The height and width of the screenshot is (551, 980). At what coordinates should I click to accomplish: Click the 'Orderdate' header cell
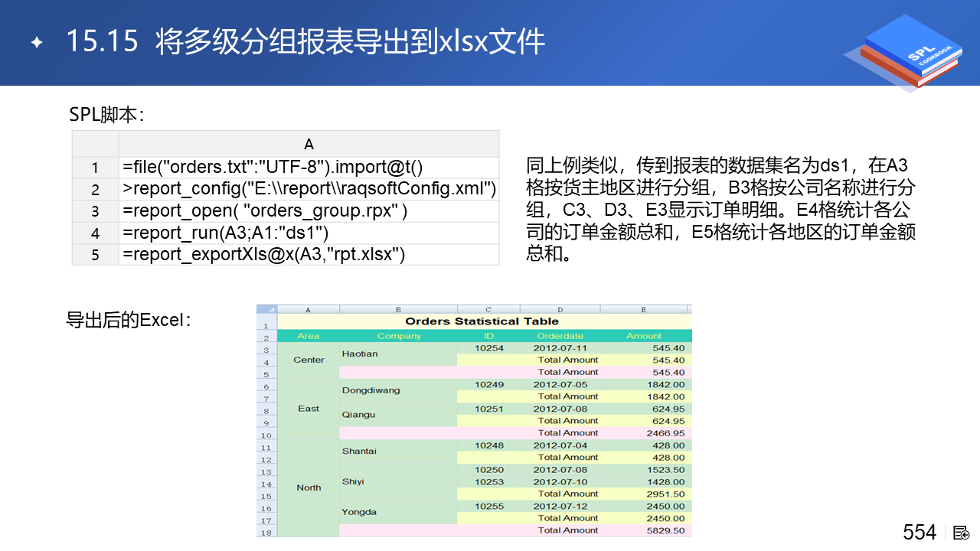coord(560,336)
